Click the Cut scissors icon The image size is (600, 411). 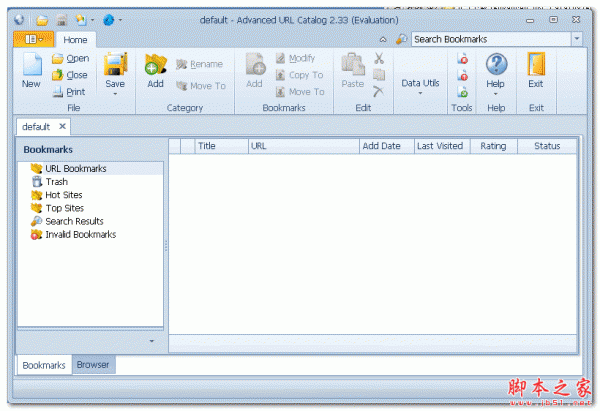click(x=379, y=58)
